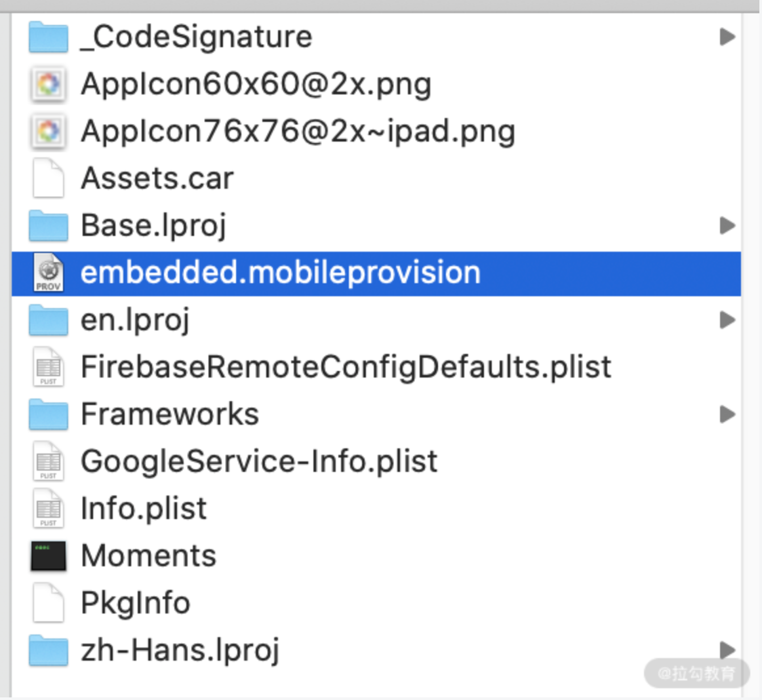Click the embedded.mobileprovision PROV file icon

[x=49, y=273]
